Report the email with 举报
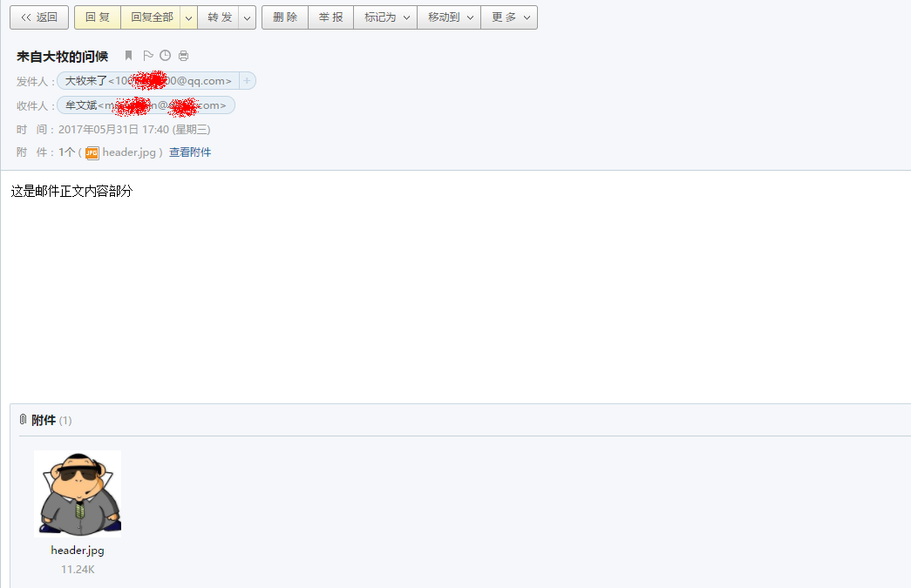 pos(330,17)
